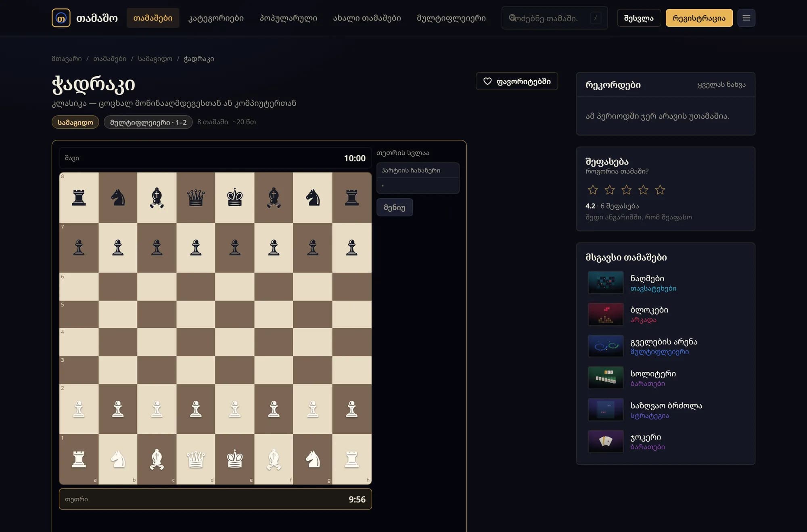Select the white rook on h1
The image size is (807, 532).
(352, 459)
